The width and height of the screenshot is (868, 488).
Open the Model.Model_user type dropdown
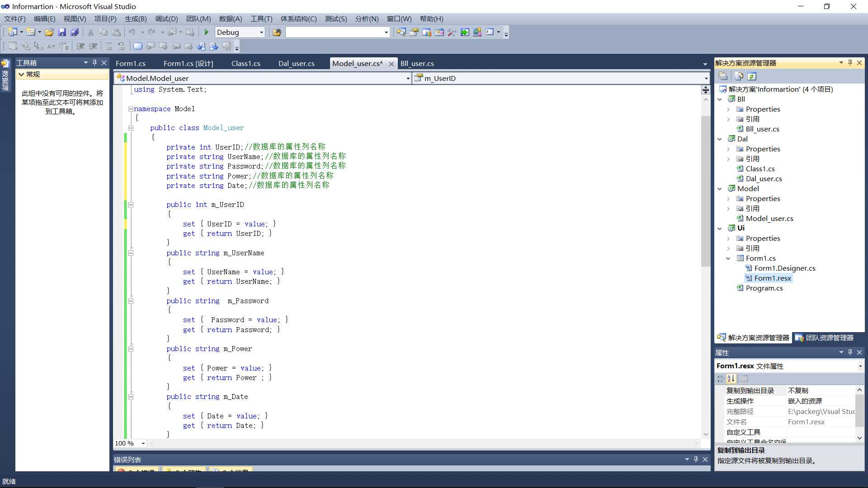(408, 78)
